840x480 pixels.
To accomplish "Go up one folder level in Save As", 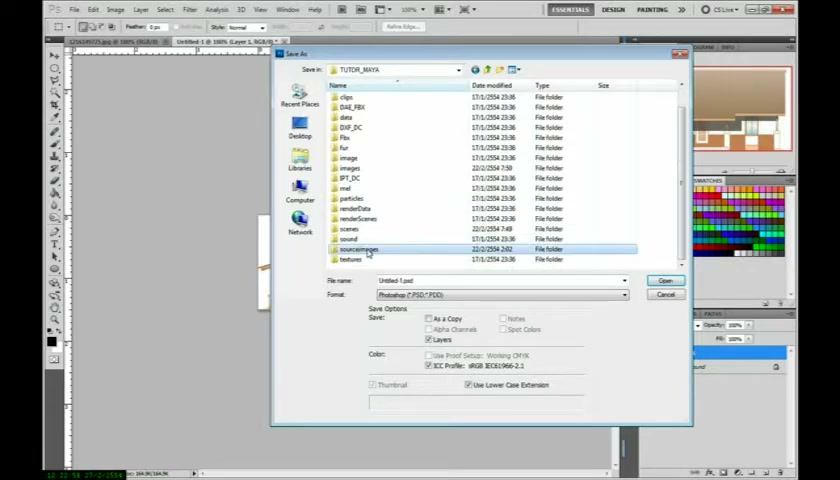I will click(488, 70).
